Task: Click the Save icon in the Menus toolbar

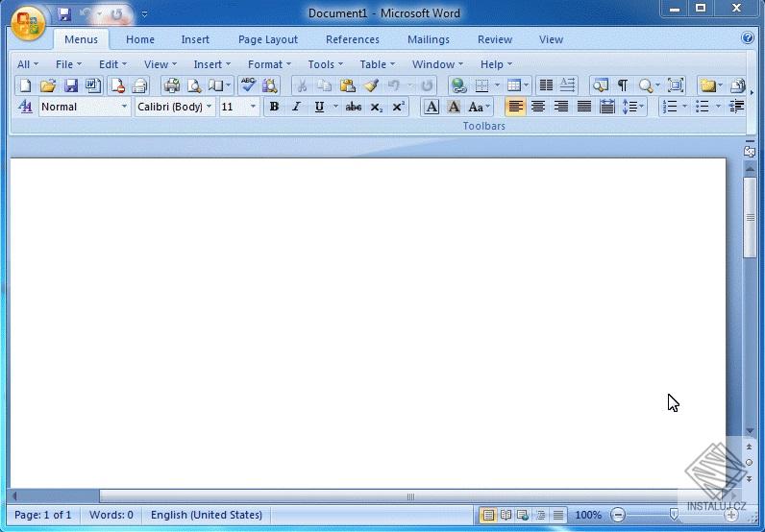Action: tap(71, 85)
